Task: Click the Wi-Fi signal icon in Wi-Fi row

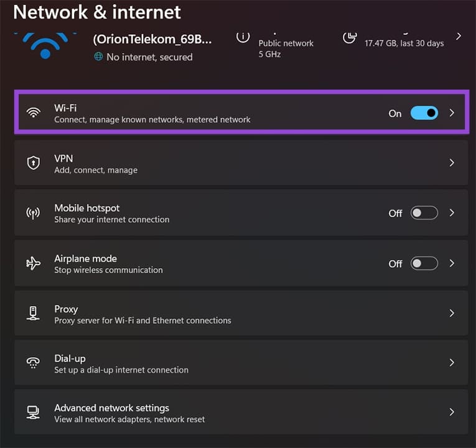Action: 33,113
